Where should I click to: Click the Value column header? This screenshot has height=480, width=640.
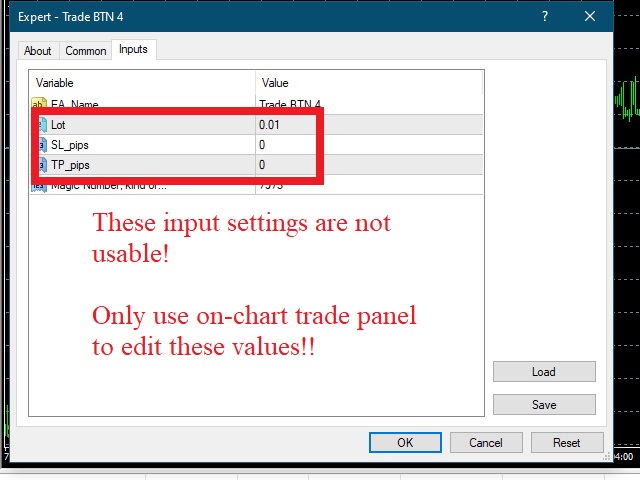[x=369, y=83]
